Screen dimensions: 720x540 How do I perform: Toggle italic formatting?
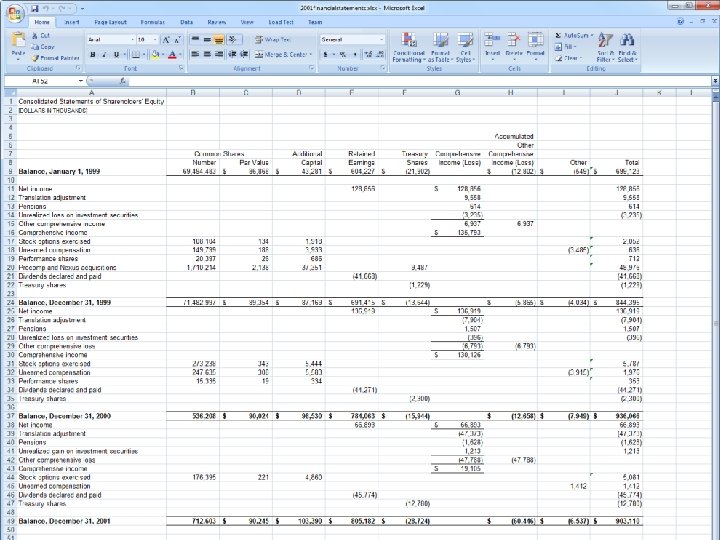(x=104, y=55)
